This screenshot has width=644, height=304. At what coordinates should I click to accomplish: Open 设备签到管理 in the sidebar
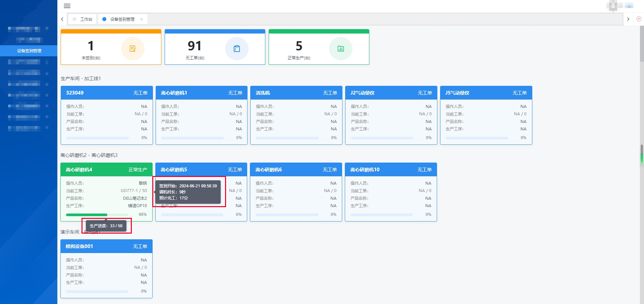coord(29,51)
